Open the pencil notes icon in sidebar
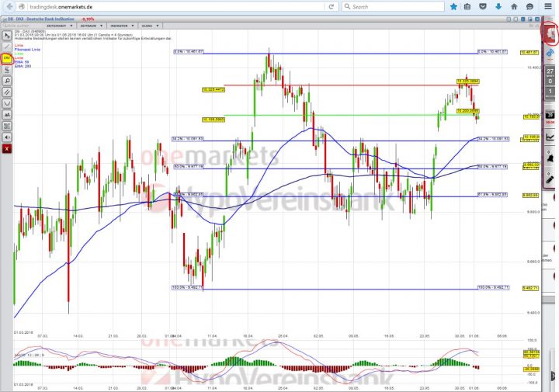 point(550,179)
